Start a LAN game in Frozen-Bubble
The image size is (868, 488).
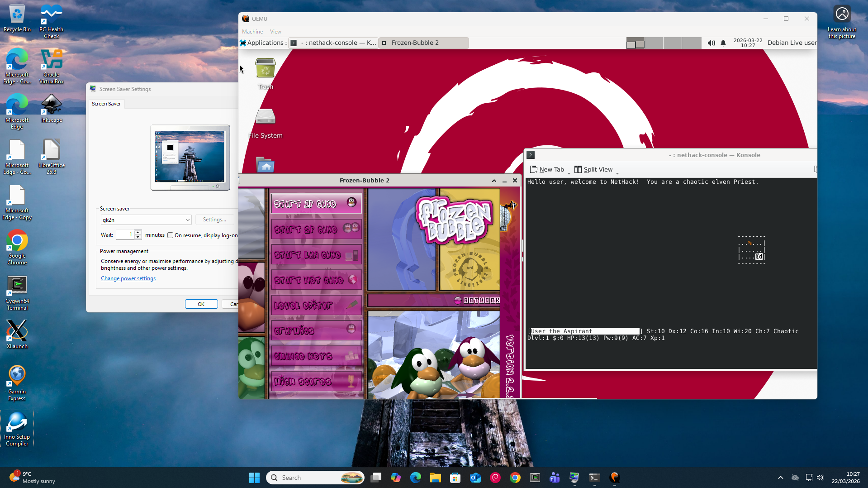tap(316, 255)
